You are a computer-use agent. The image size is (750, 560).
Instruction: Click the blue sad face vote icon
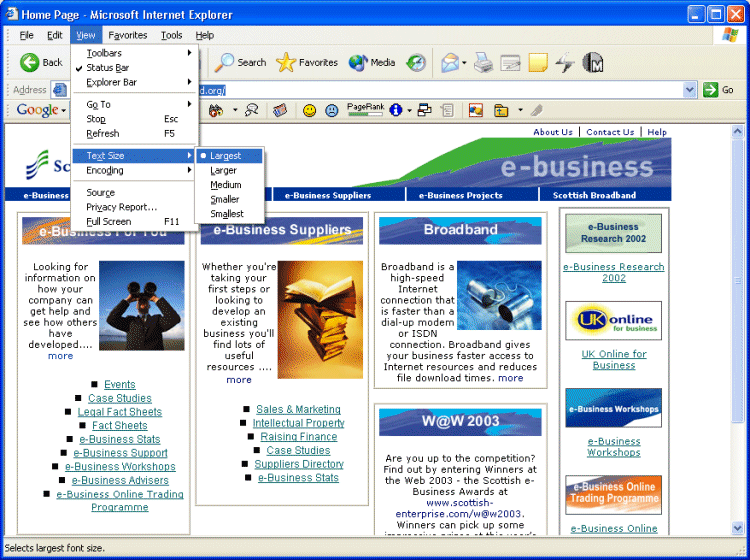(331, 110)
